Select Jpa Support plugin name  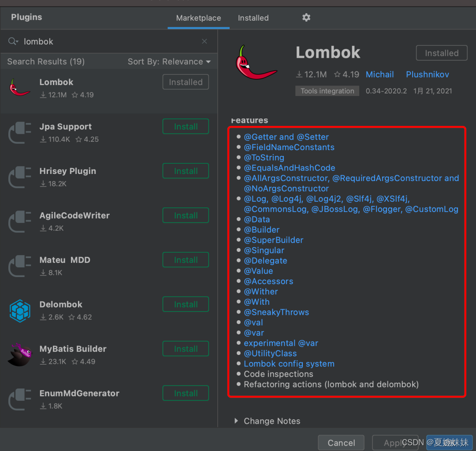click(66, 126)
